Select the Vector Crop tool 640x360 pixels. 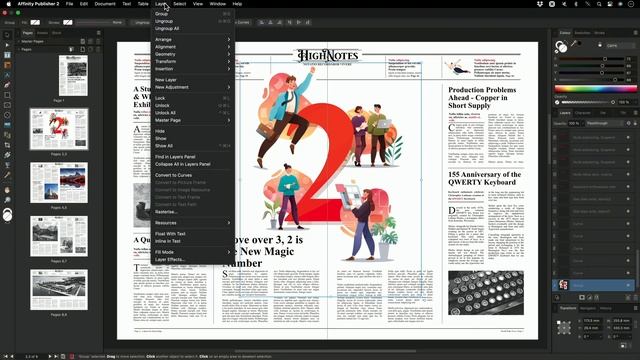7,145
